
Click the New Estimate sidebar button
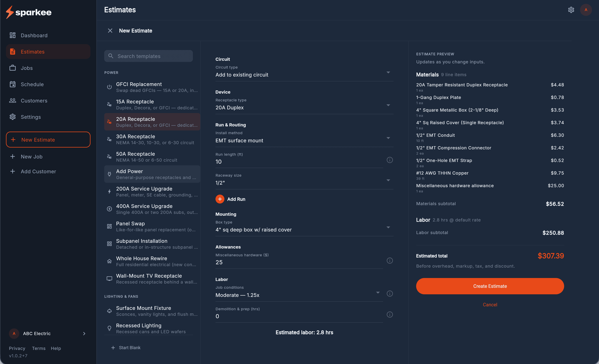point(48,140)
